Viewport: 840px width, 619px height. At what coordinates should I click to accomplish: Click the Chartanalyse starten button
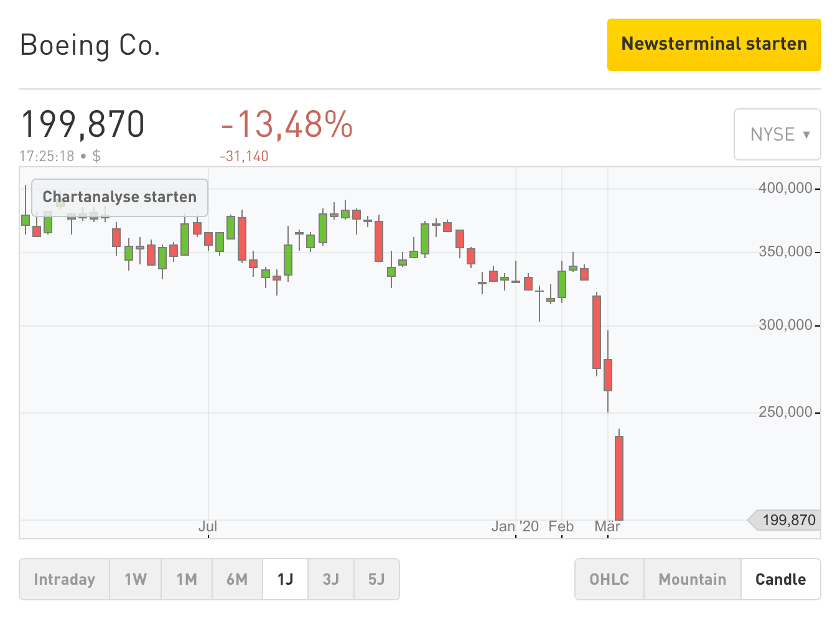[119, 197]
